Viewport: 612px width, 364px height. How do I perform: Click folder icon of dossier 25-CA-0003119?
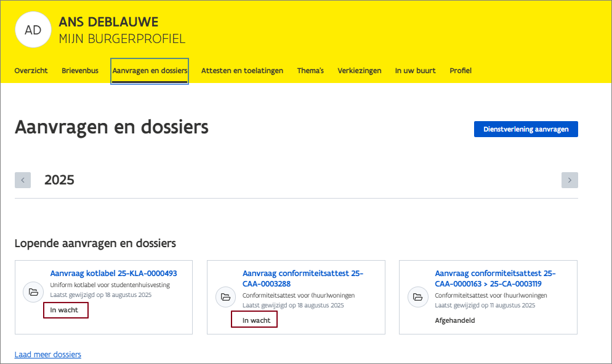417,298
